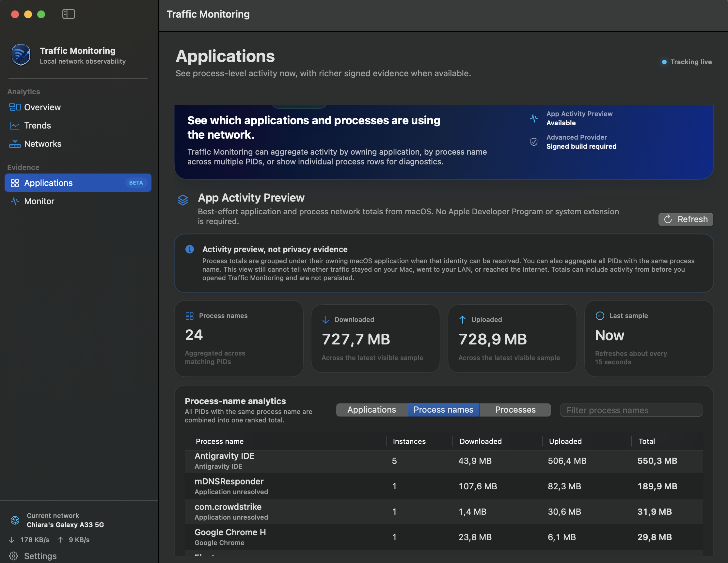
Task: Click the upload arrow in sidebar footer
Action: coord(60,540)
